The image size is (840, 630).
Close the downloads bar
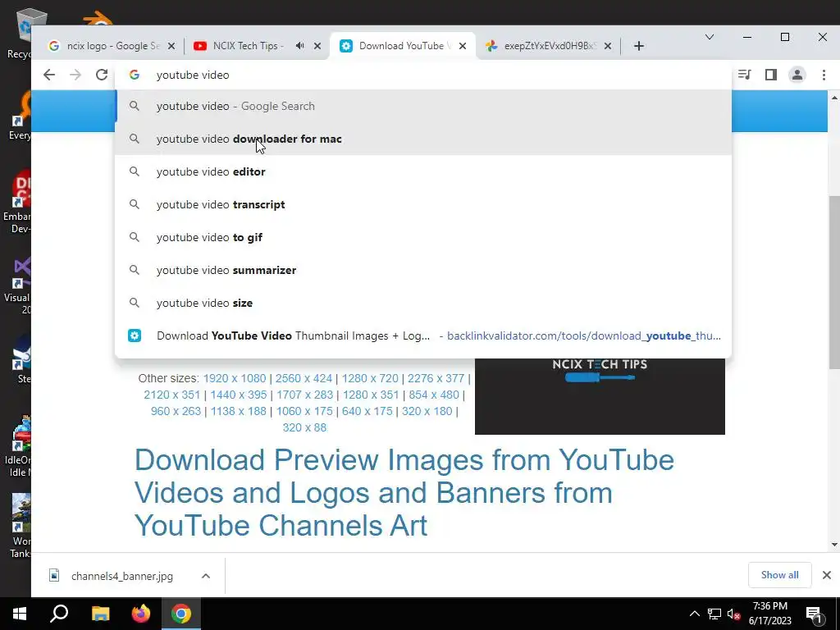point(827,575)
